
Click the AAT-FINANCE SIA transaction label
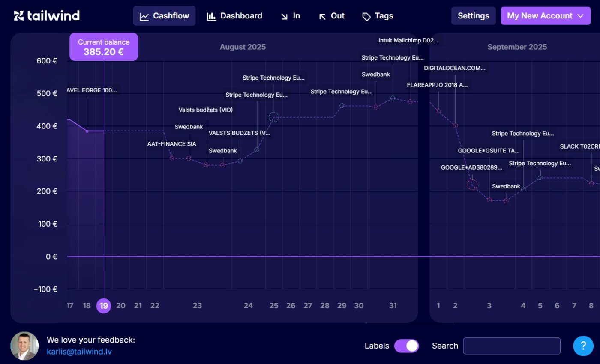coord(172,144)
